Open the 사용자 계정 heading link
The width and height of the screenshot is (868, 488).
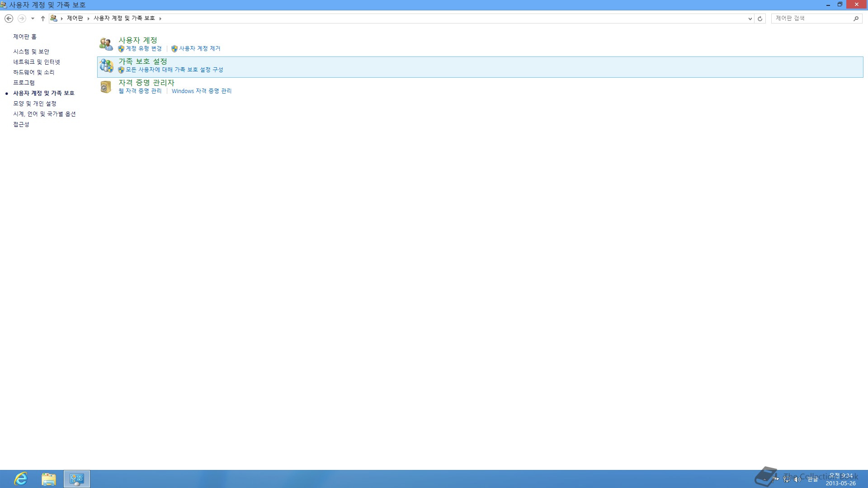click(x=138, y=40)
